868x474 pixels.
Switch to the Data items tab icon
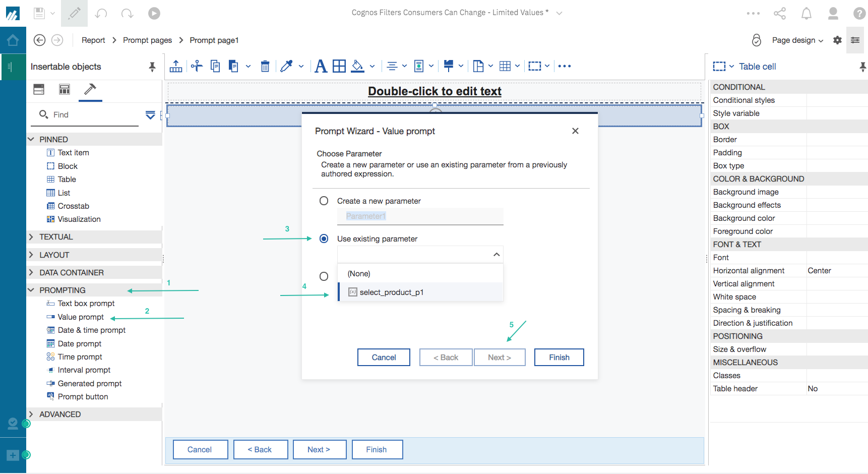65,89
